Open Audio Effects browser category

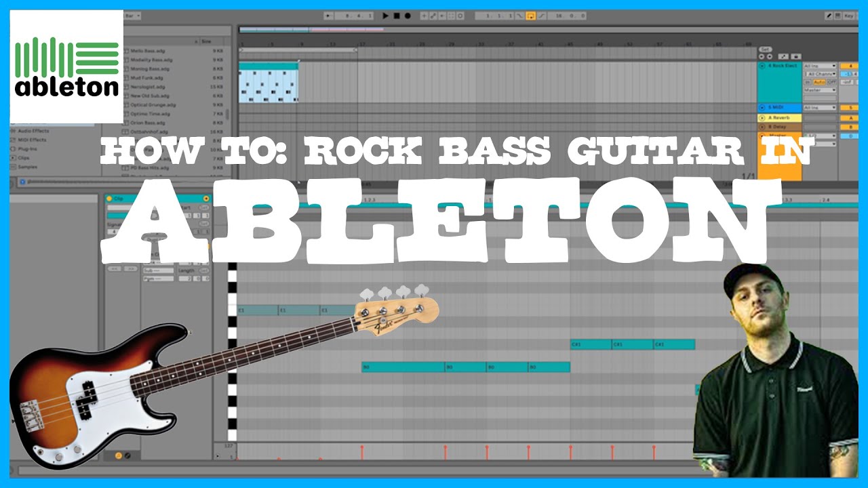pos(33,131)
